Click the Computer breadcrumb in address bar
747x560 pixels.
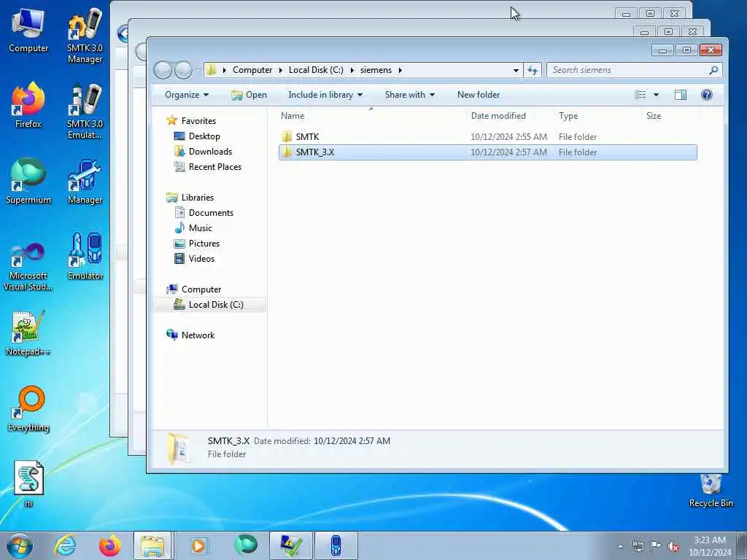pyautogui.click(x=252, y=70)
